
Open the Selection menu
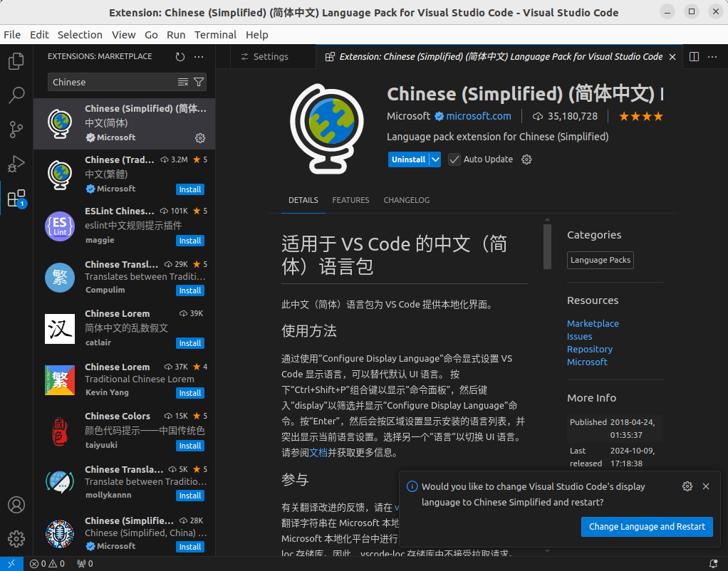(x=80, y=35)
